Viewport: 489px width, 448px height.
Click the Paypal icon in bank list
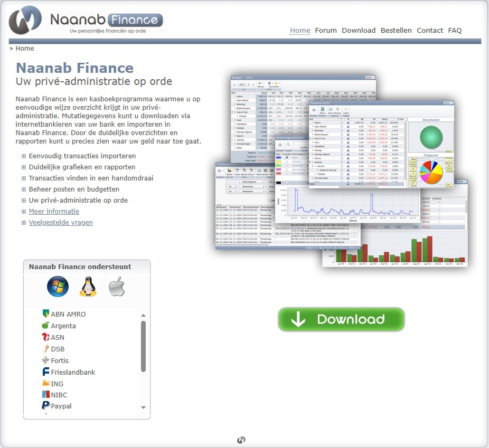click(45, 406)
